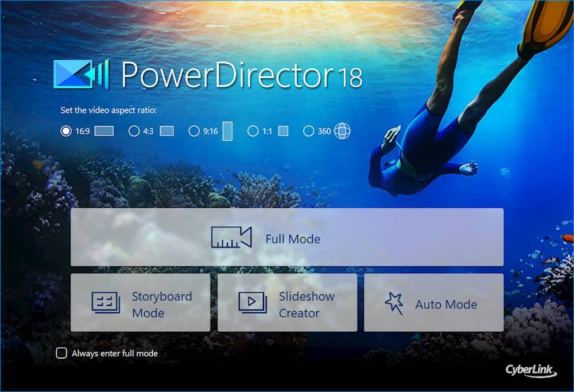This screenshot has height=392, width=574.
Task: Click the CyberLink brand logo
Action: (531, 370)
